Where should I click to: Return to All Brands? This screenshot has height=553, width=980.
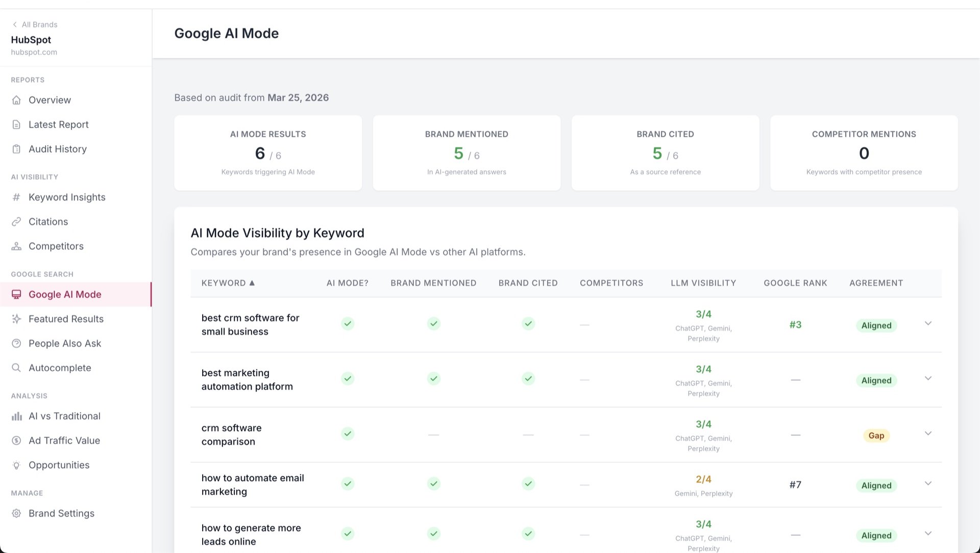point(35,24)
